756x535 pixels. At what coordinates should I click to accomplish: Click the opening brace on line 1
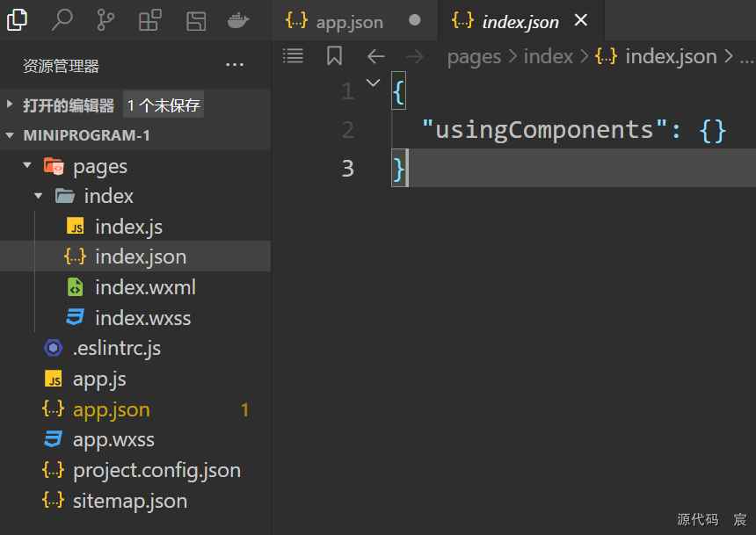point(398,91)
